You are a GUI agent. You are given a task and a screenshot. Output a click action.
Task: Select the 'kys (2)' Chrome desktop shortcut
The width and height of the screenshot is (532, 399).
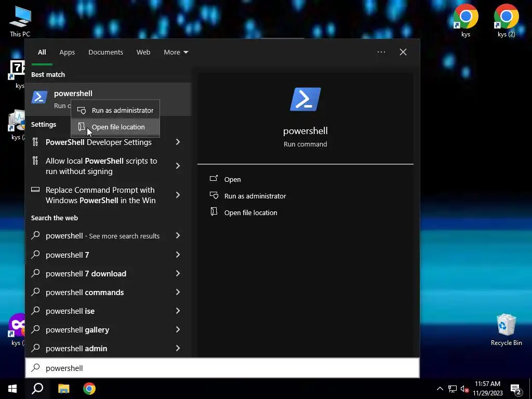point(506,20)
